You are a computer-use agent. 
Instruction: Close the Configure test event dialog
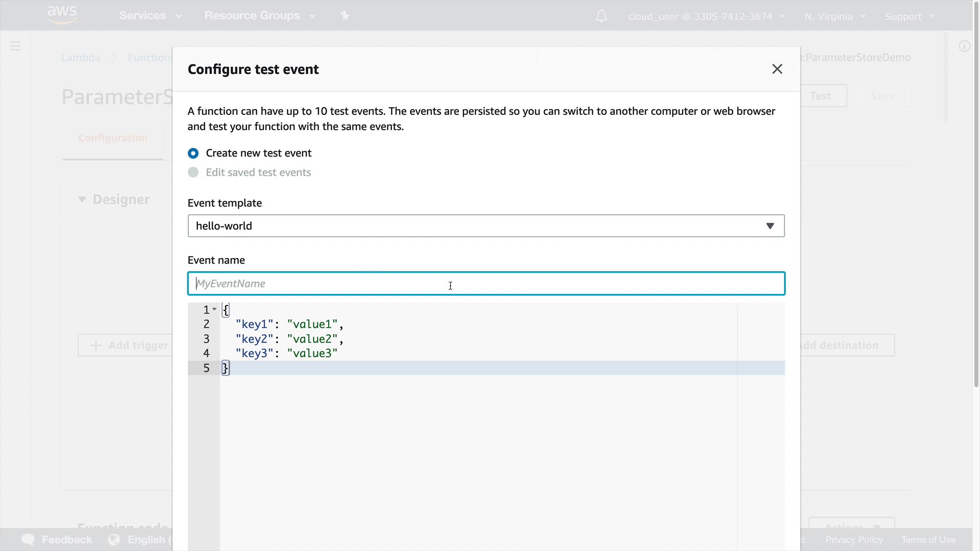click(777, 69)
